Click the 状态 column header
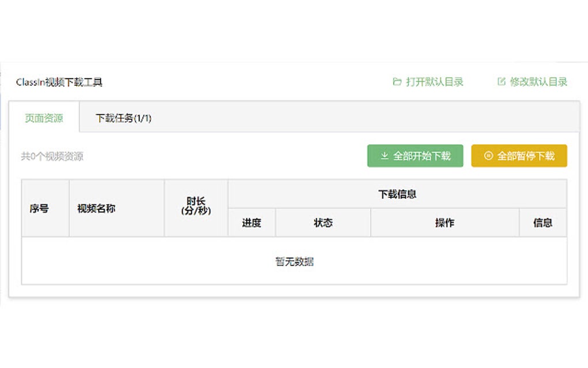This screenshot has width=588, height=368. coord(323,223)
